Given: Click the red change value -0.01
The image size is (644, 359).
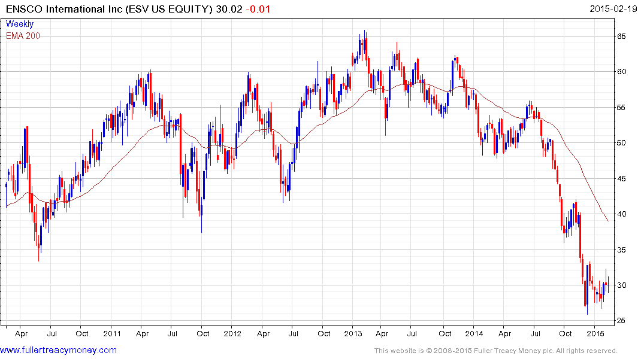Looking at the screenshot, I should (x=258, y=9).
